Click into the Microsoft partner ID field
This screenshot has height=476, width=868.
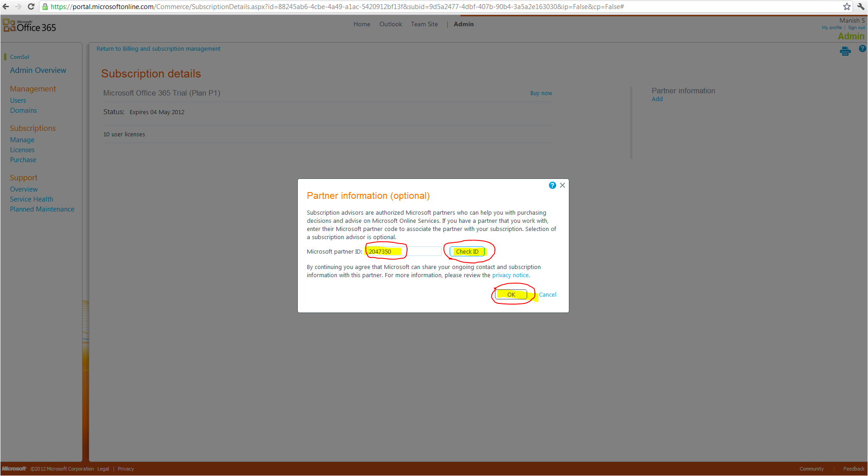pos(403,252)
